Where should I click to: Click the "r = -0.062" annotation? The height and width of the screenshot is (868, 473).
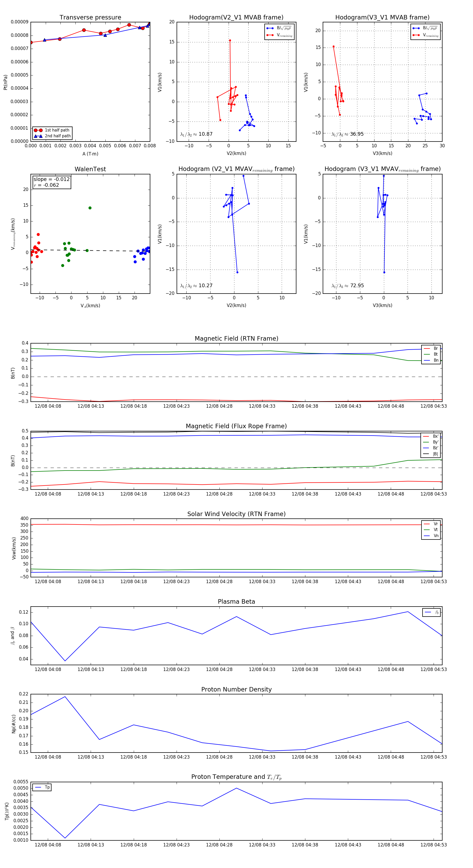46,185
